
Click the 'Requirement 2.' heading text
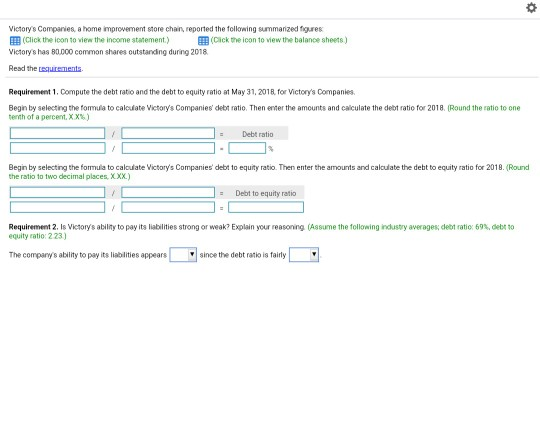pos(33,227)
